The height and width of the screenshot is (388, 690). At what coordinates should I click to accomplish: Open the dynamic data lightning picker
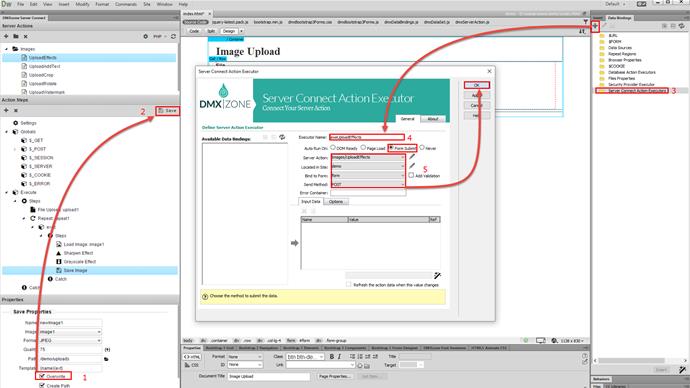coord(437,275)
